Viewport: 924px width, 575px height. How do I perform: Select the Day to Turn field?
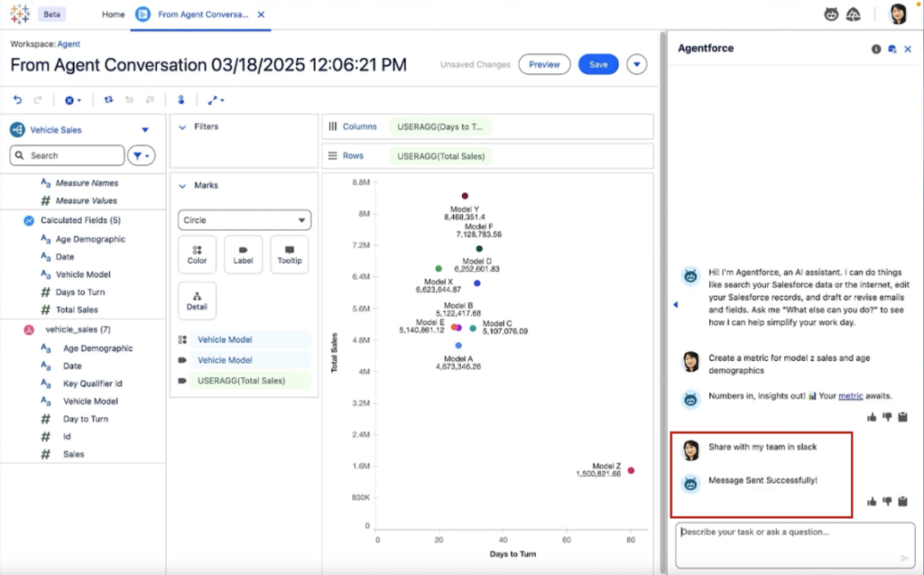[86, 419]
